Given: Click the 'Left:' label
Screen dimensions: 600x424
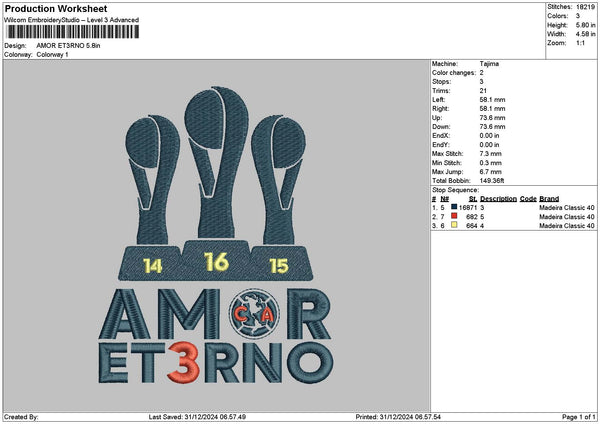Looking at the screenshot, I should [x=439, y=100].
